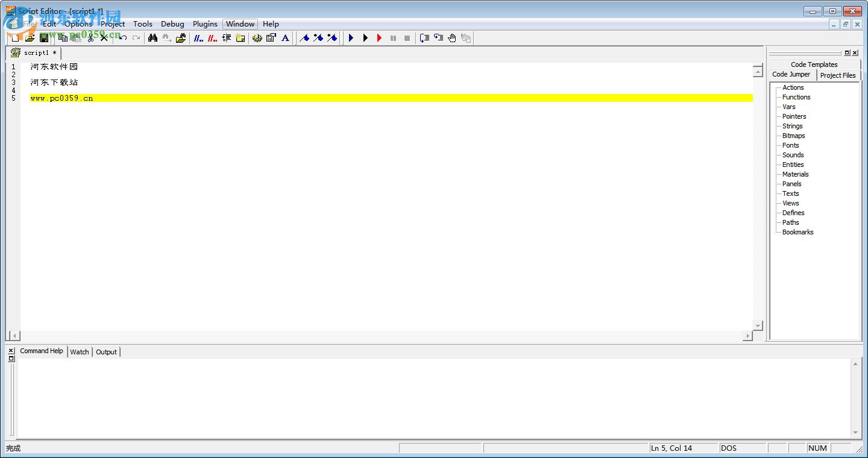Select Bitmaps in Code Jumper tree
The image size is (868, 458).
794,136
